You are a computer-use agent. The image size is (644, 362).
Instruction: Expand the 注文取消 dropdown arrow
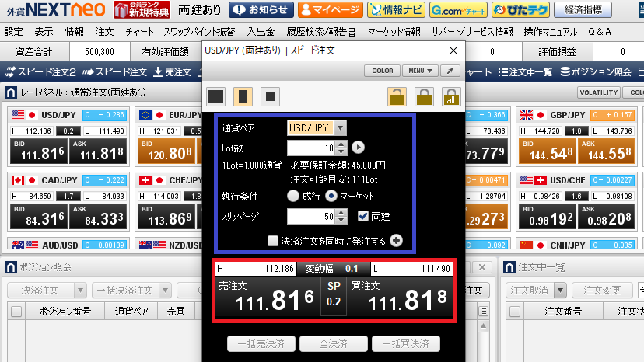tap(560, 291)
